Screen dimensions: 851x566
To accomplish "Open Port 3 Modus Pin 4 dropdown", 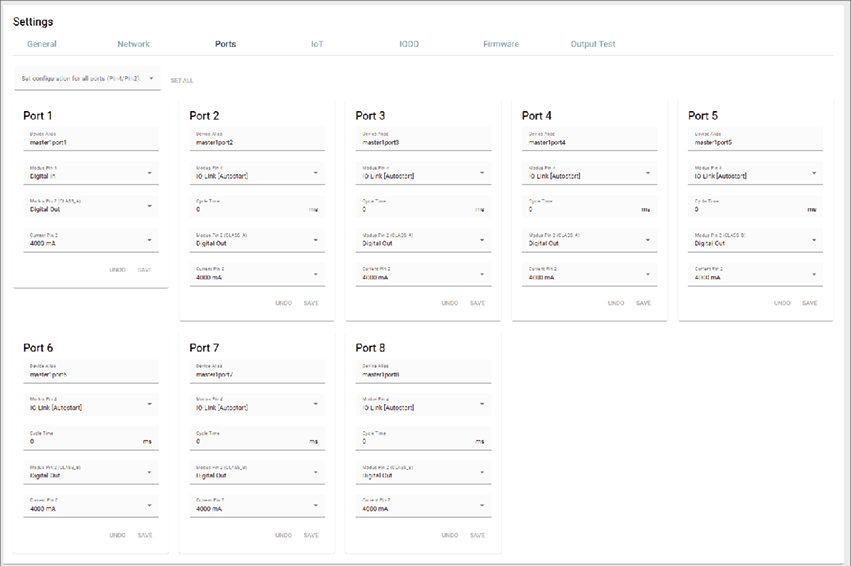I will pos(423,173).
